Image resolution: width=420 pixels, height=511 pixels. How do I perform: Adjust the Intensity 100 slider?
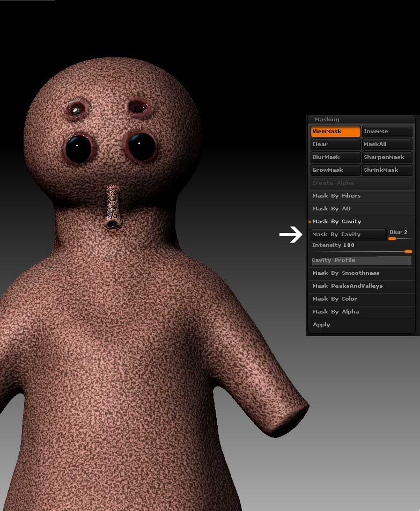[361, 247]
